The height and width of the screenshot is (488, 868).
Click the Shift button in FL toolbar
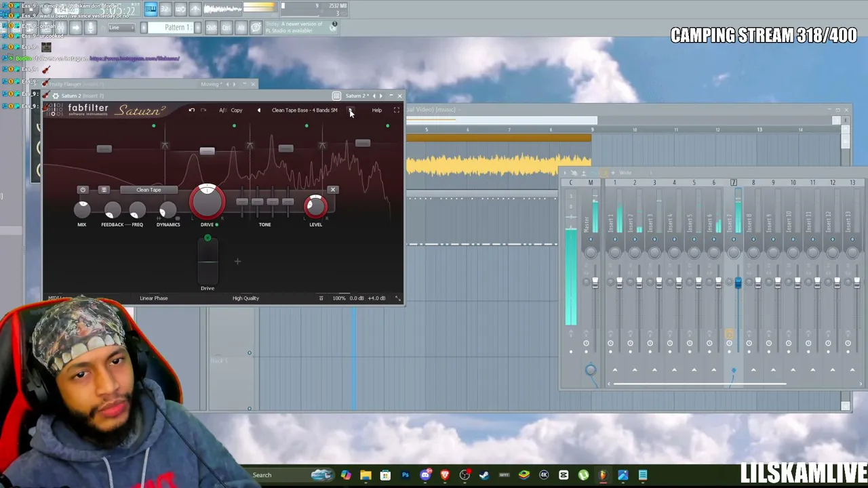click(211, 28)
